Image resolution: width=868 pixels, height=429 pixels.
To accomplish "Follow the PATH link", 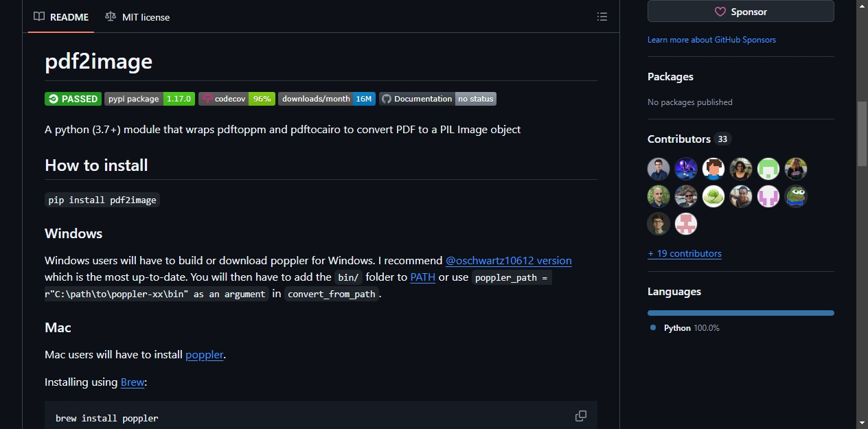I will [x=423, y=277].
